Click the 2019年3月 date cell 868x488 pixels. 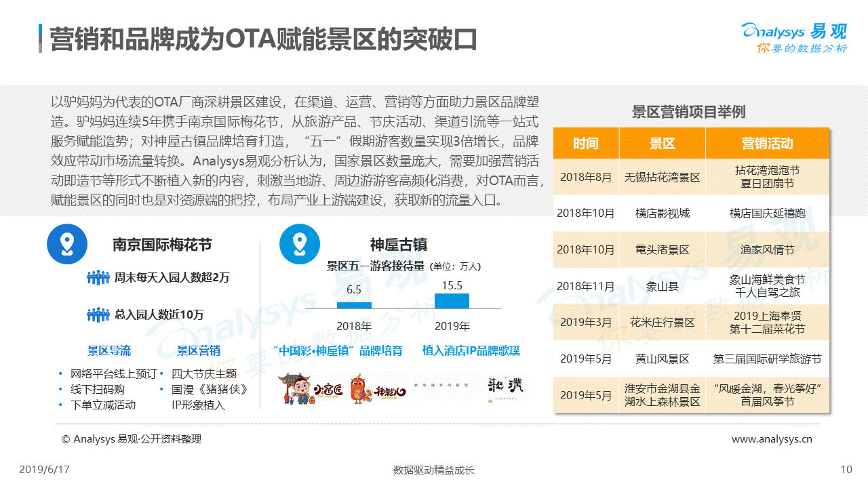(x=586, y=323)
